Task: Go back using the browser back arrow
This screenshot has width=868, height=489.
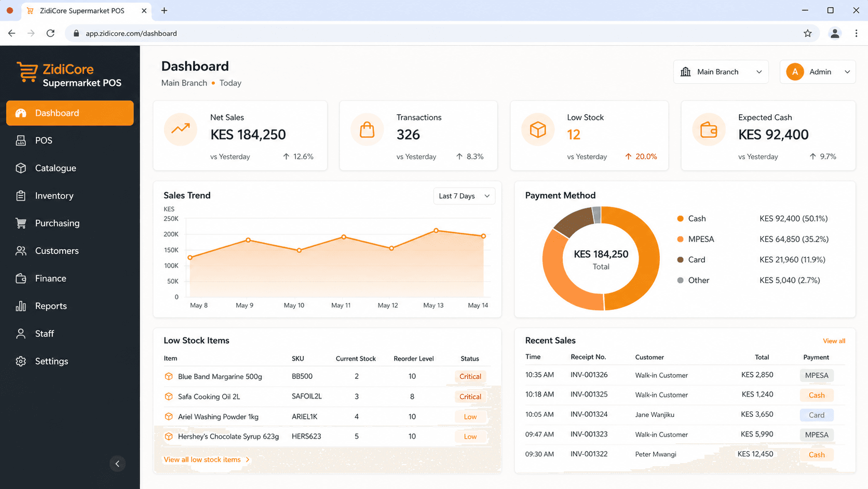Action: pos(11,33)
